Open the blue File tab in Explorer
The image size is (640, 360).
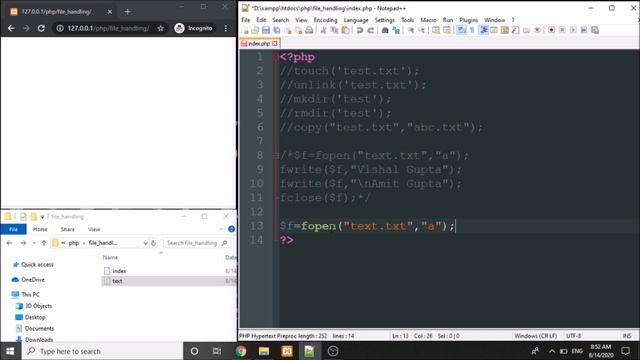[13, 229]
